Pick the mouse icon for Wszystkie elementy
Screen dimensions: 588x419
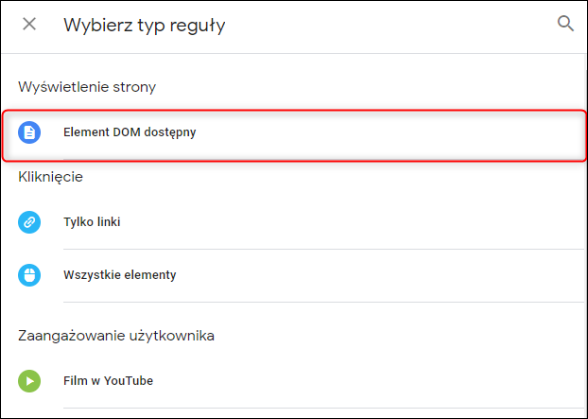tap(29, 275)
